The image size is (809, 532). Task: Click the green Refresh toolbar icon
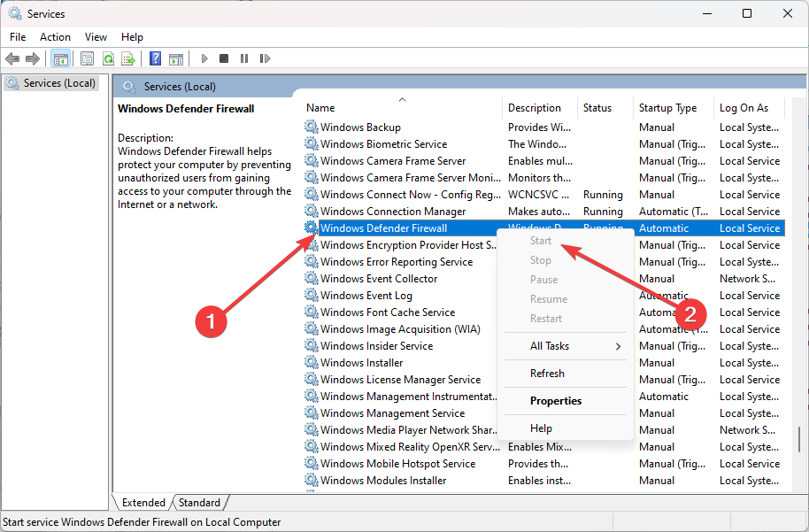click(x=108, y=58)
